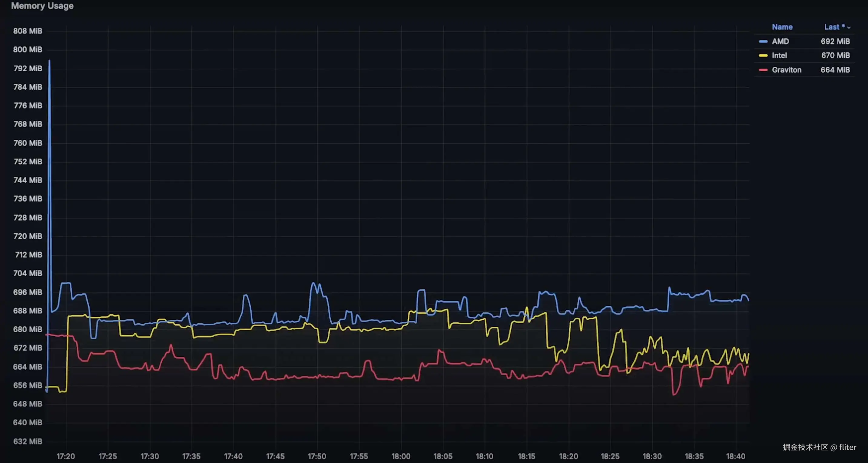Click the top of the AMD startup spike

coord(50,61)
